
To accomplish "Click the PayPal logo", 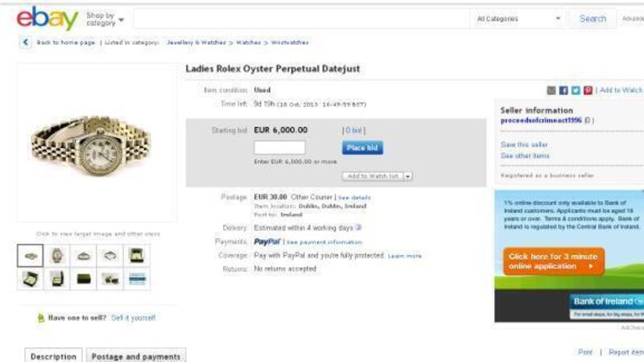I will (x=266, y=241).
